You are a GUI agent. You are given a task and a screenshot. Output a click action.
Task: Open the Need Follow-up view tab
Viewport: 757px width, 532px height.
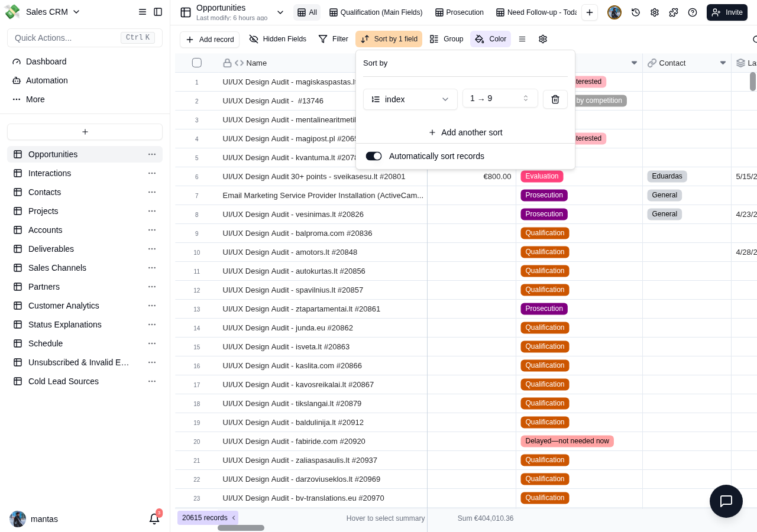tap(536, 12)
